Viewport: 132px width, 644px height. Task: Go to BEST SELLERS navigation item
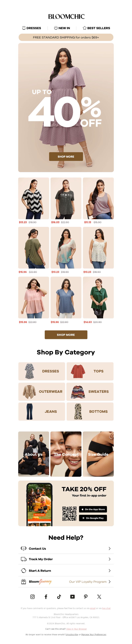coord(96,28)
